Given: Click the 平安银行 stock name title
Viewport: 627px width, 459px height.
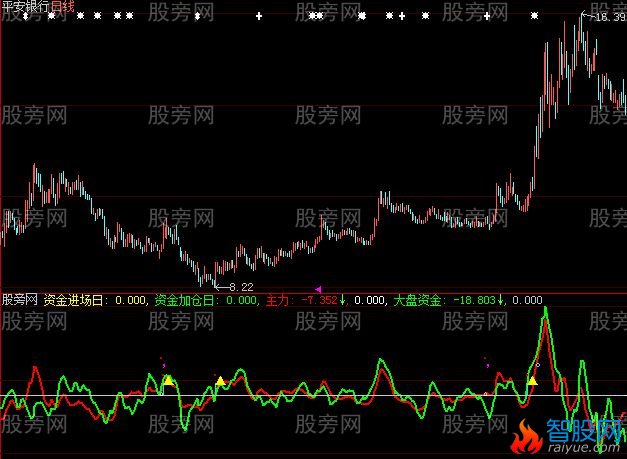Looking at the screenshot, I should tap(25, 6).
